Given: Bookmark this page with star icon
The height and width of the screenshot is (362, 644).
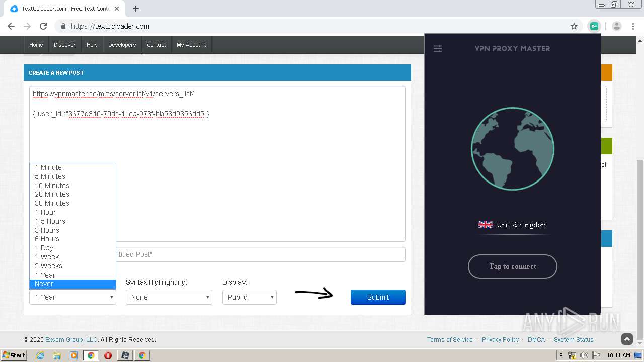Looking at the screenshot, I should 574,26.
